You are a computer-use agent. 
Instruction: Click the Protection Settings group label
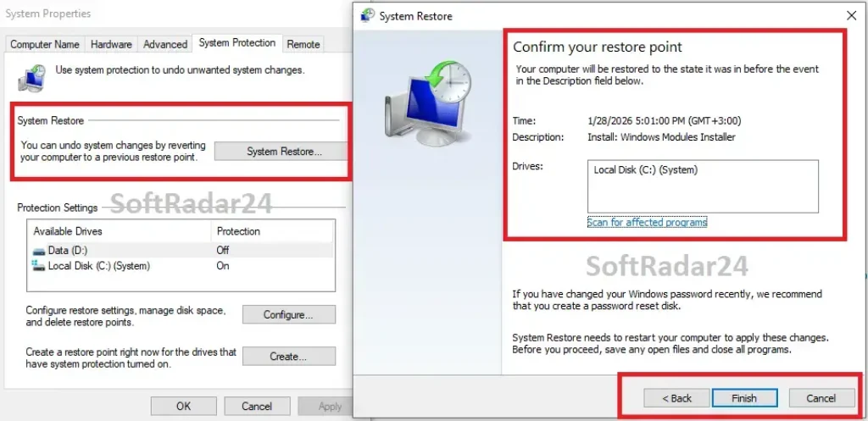[58, 208]
